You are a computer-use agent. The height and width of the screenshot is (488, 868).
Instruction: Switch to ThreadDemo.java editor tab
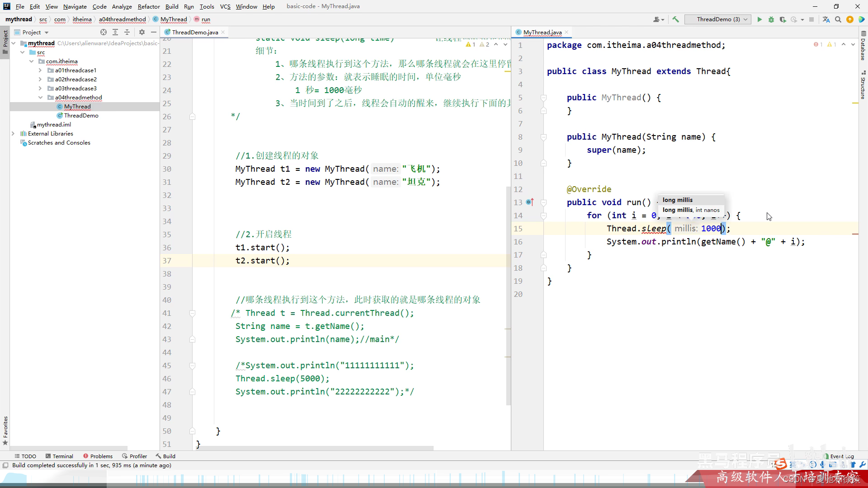[x=195, y=32]
